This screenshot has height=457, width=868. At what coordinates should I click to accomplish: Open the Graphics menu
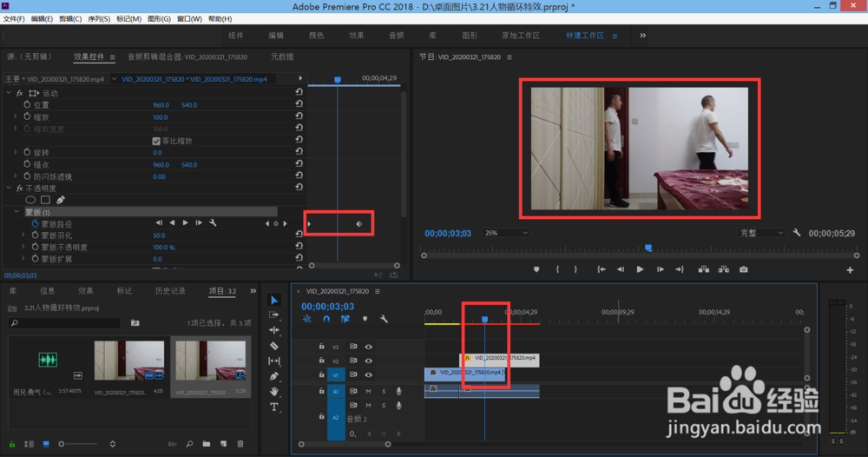(159, 19)
